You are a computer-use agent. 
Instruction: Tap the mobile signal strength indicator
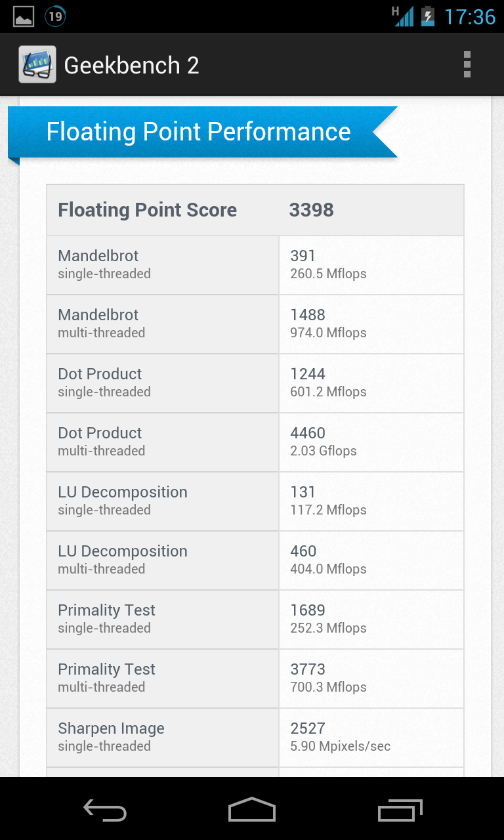[x=403, y=16]
